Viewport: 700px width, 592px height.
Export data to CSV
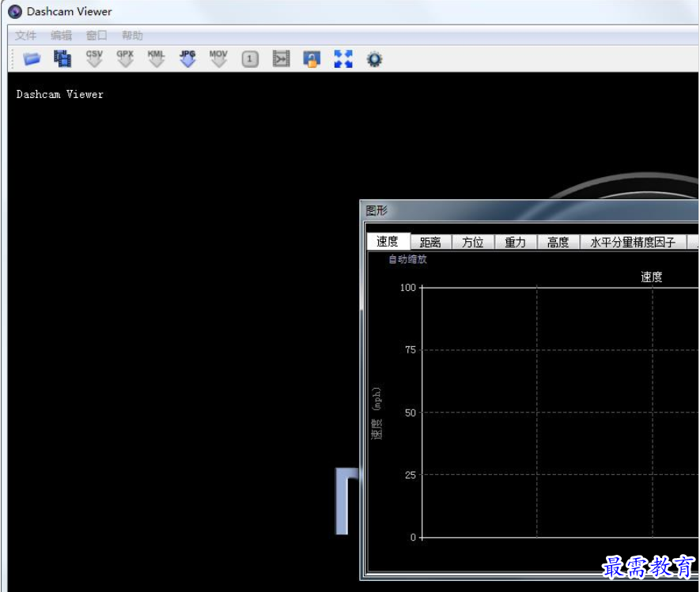94,58
